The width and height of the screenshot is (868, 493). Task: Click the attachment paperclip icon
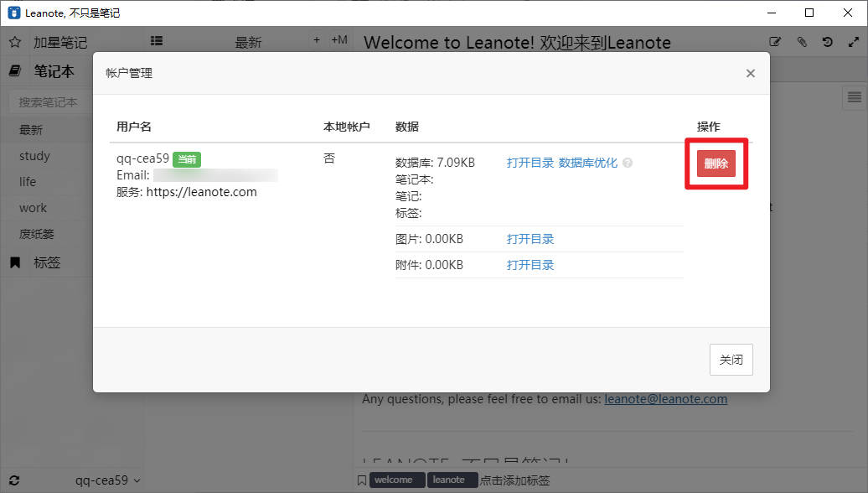pos(802,42)
